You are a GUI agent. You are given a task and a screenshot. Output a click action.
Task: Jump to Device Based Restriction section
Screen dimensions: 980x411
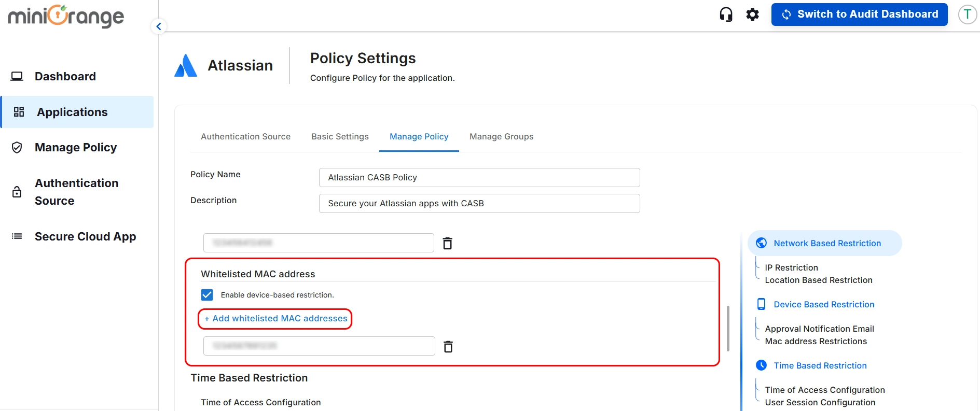pos(824,304)
